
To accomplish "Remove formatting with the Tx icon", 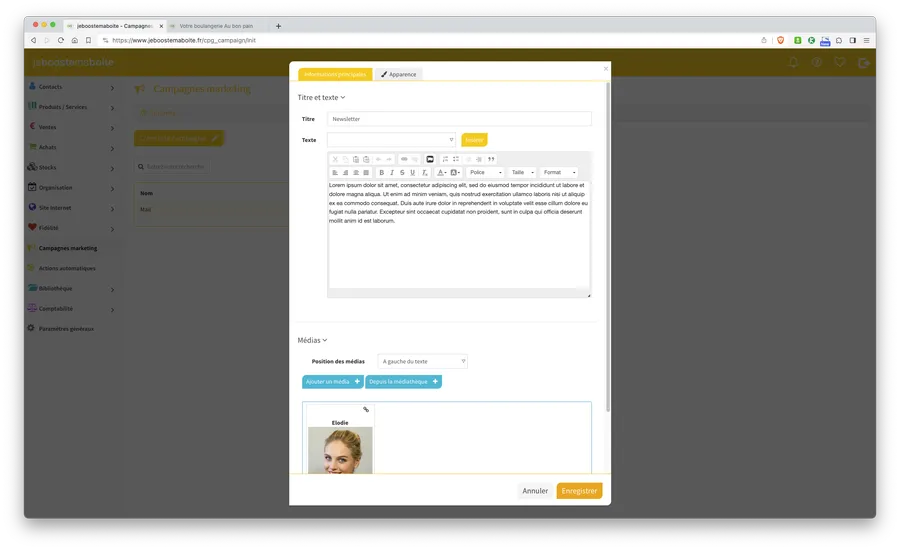I will [425, 172].
